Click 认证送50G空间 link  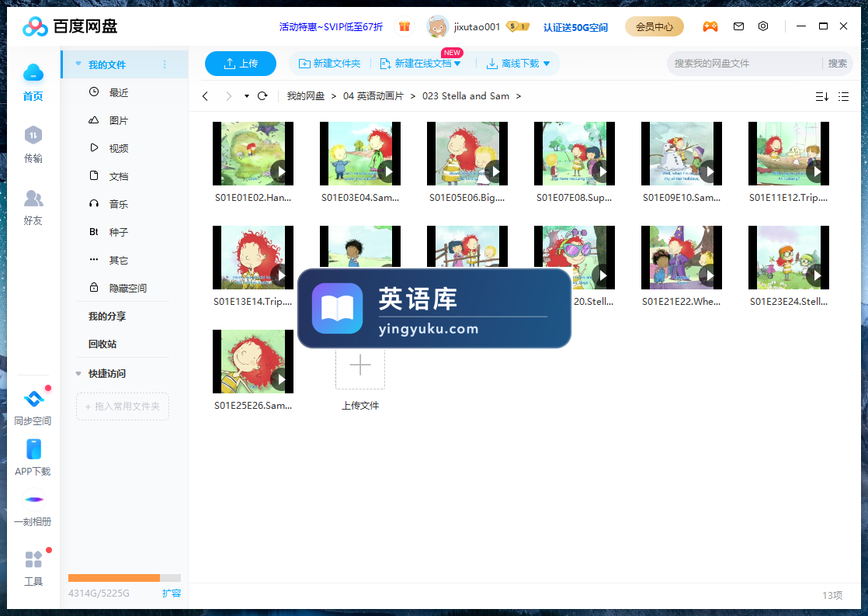[x=576, y=27]
